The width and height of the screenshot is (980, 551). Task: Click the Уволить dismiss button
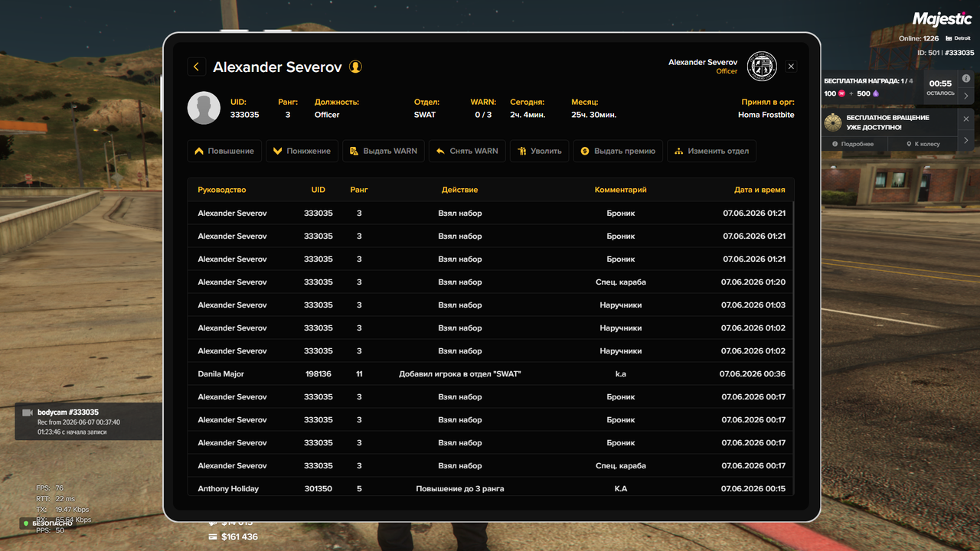pos(539,151)
